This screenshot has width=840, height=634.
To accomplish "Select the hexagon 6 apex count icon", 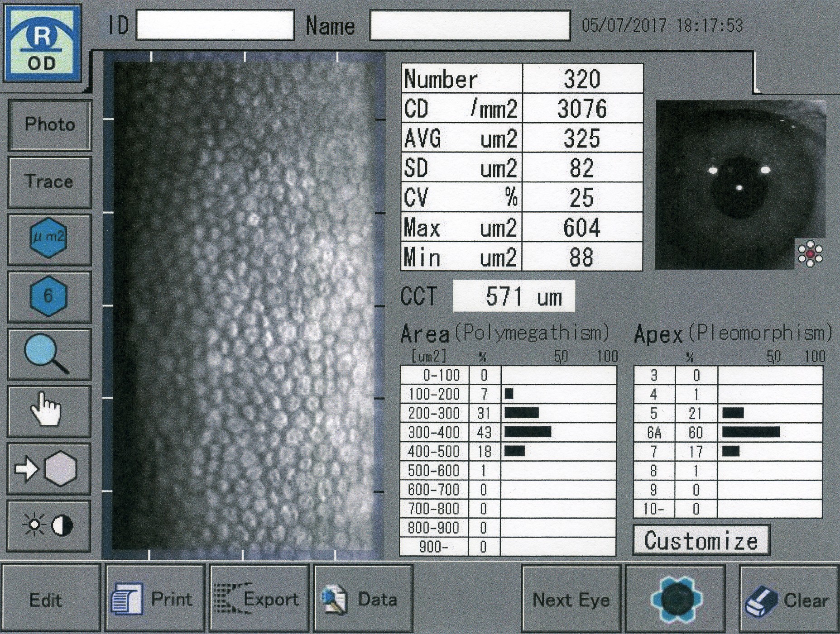I will click(x=48, y=296).
